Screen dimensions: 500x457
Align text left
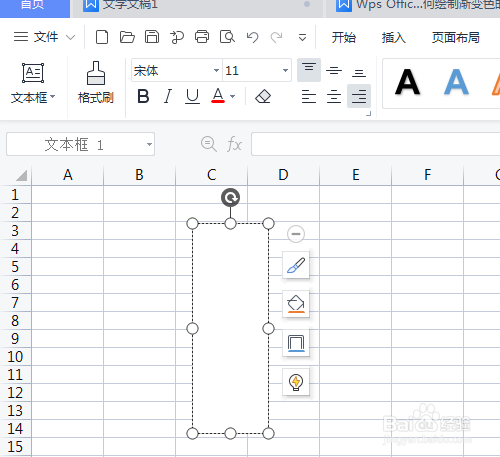coord(309,96)
